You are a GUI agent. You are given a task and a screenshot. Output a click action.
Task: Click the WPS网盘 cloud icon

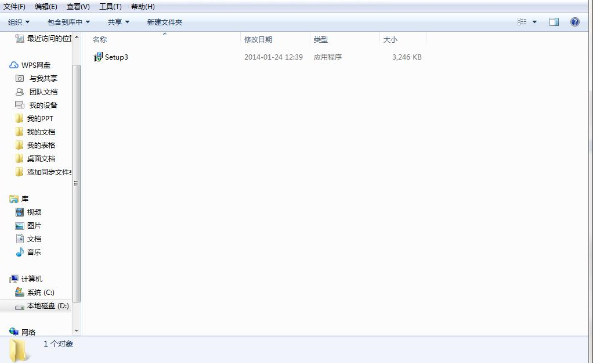pyautogui.click(x=14, y=65)
